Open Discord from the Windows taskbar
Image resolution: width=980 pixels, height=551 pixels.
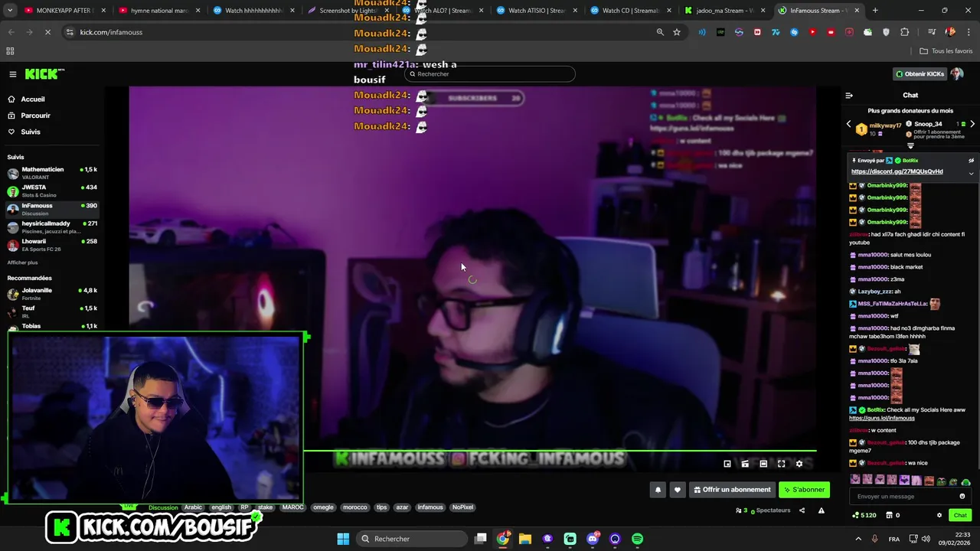click(x=593, y=539)
